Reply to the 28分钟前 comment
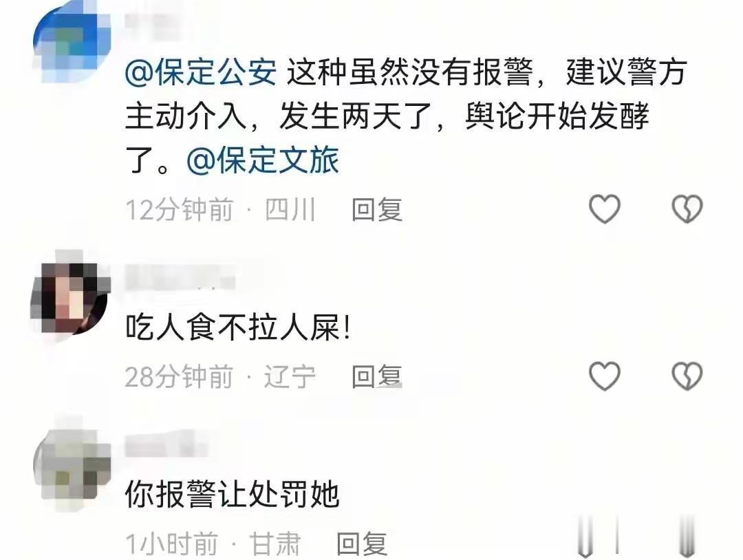The image size is (743, 560). point(377,376)
